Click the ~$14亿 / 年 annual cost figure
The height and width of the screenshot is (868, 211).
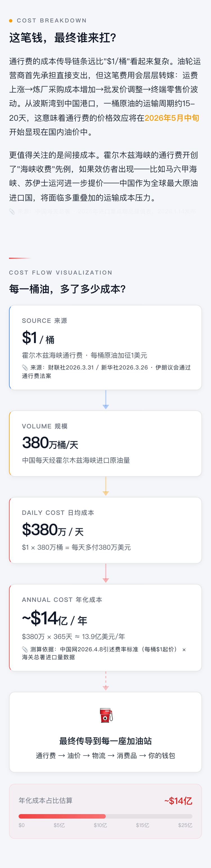(55, 619)
